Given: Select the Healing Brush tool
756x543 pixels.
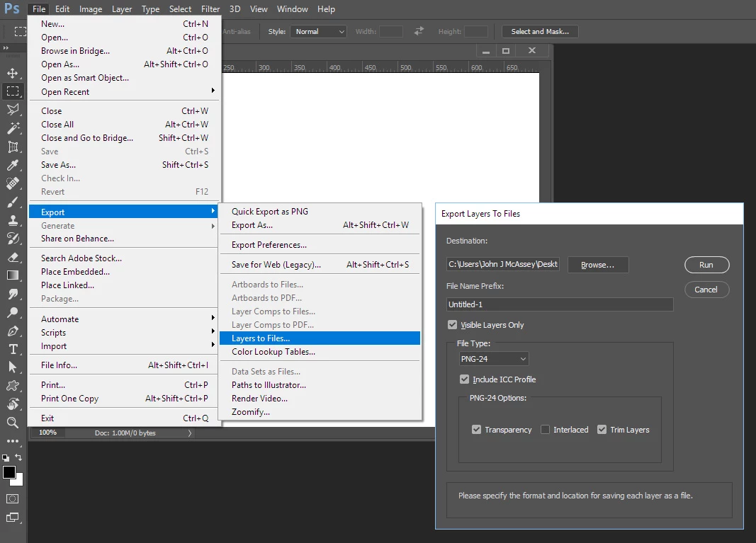Looking at the screenshot, I should click(x=13, y=183).
